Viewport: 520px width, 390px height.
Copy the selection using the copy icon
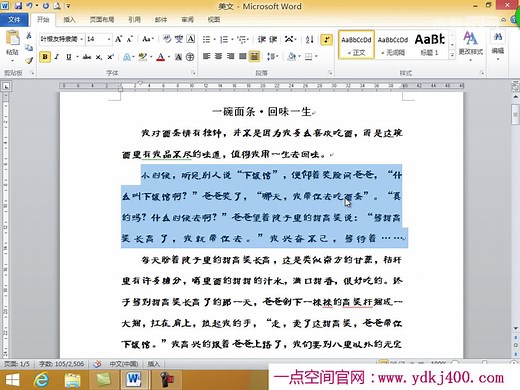tap(29, 48)
